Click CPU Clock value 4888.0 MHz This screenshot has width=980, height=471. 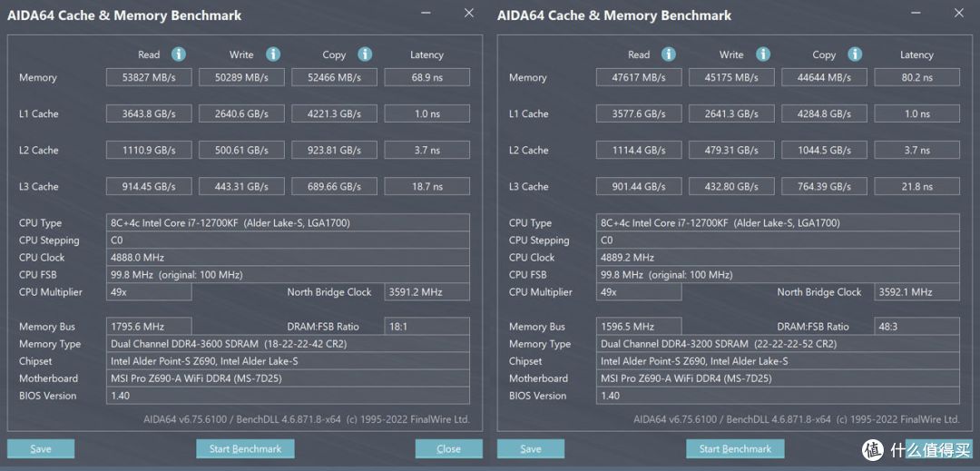click(289, 258)
